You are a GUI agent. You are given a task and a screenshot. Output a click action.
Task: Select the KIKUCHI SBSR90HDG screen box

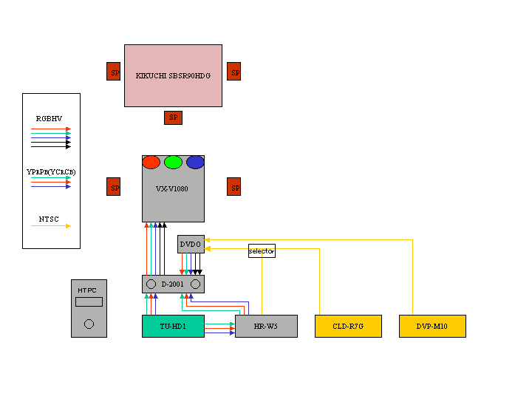173,75
